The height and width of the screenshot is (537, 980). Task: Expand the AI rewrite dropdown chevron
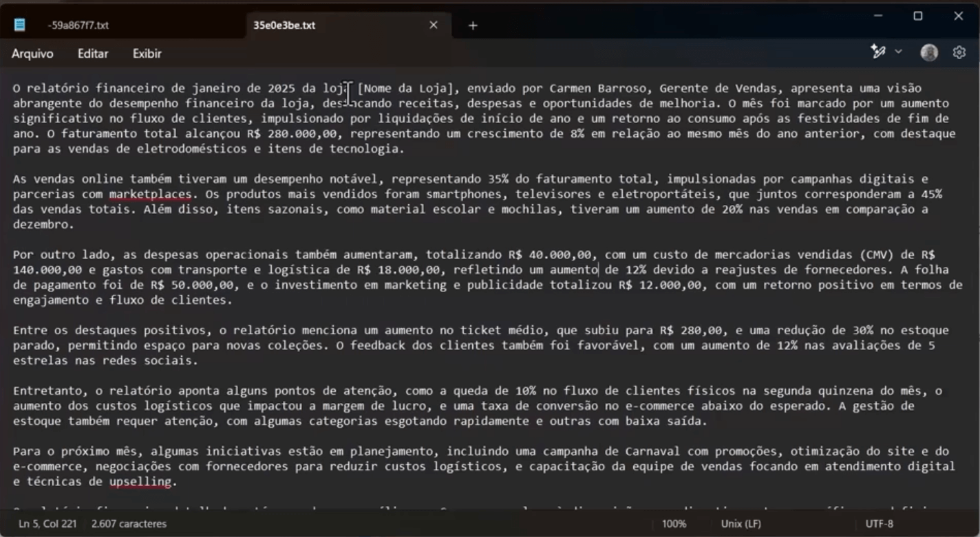coord(898,52)
